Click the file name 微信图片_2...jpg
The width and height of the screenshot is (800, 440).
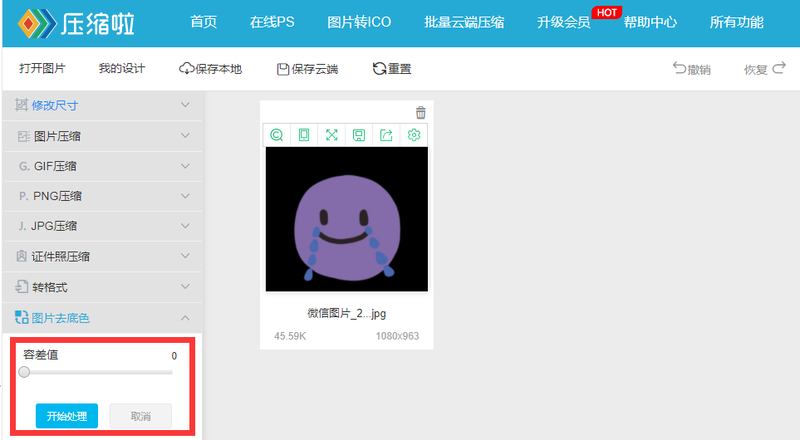(347, 313)
